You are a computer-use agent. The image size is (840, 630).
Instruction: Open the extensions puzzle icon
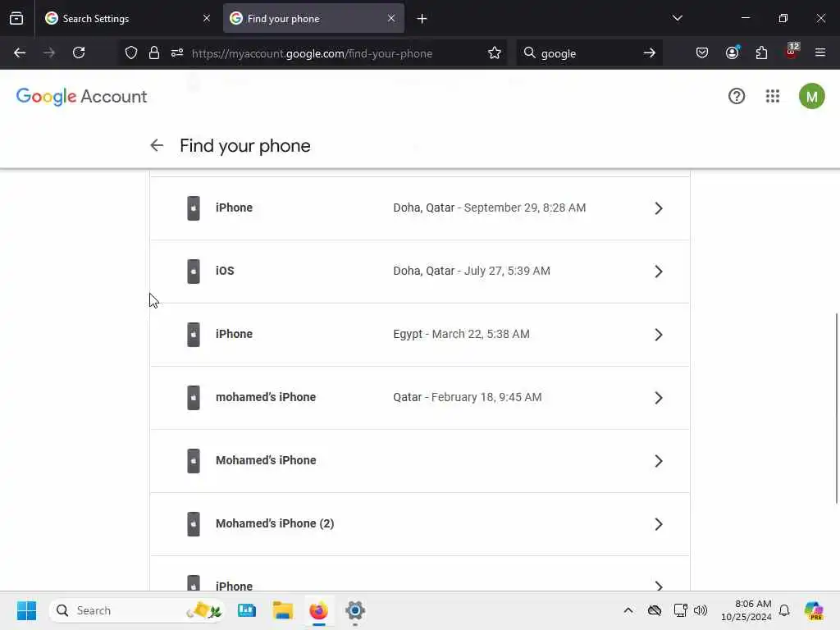click(761, 53)
